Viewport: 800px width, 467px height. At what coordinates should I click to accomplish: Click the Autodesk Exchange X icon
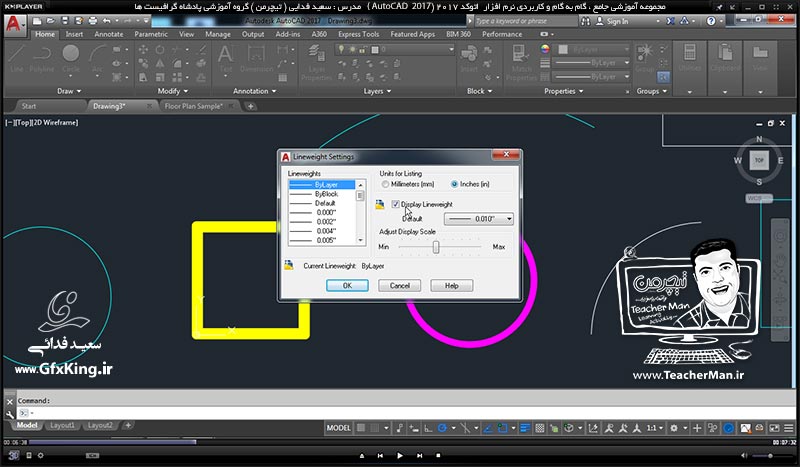[670, 21]
